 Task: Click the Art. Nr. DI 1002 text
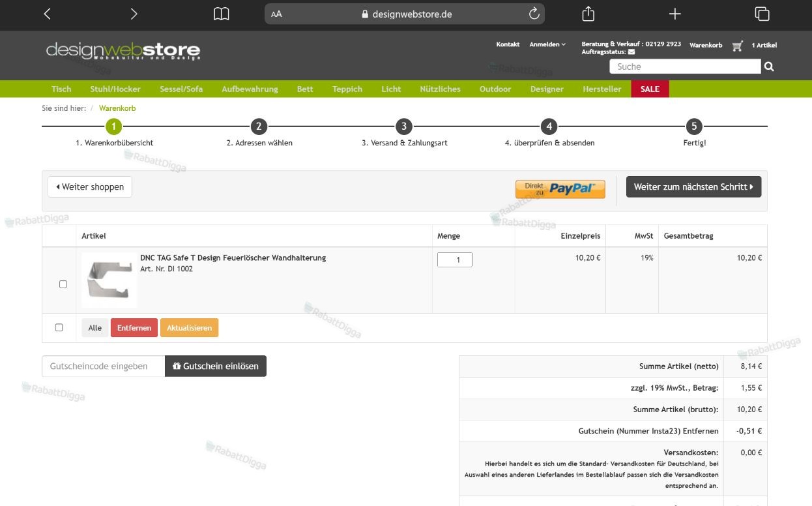(x=166, y=269)
